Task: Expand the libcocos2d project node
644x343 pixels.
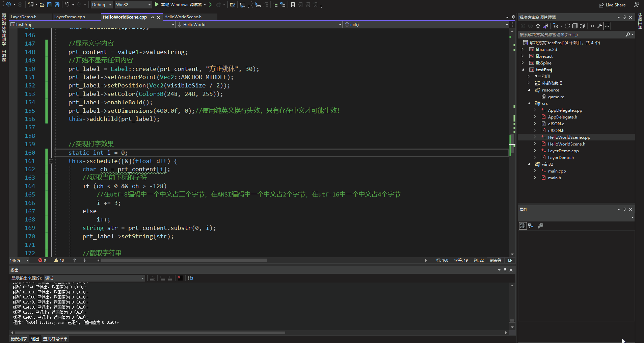Action: tap(523, 49)
